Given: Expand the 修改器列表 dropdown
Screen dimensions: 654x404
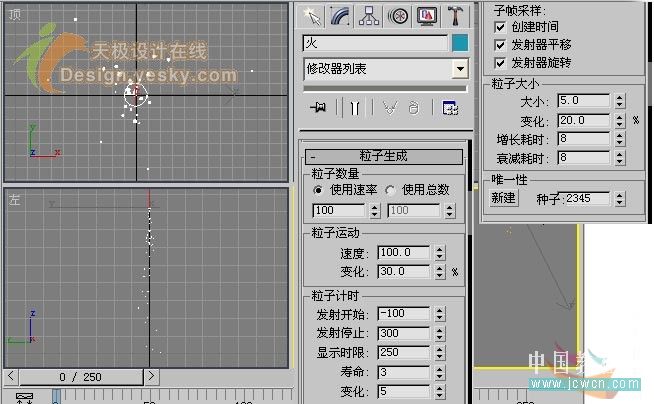Looking at the screenshot, I should [x=460, y=69].
